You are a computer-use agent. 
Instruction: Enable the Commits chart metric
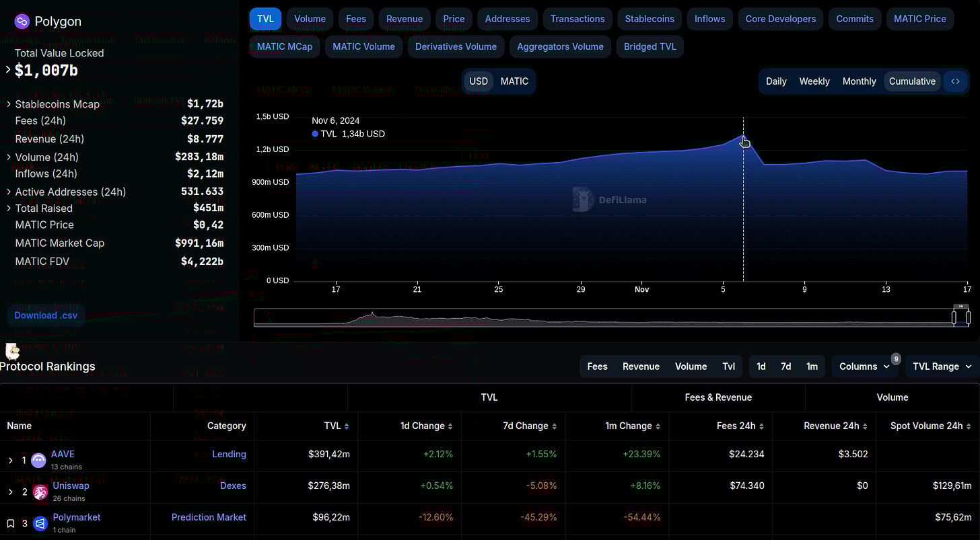click(x=855, y=19)
